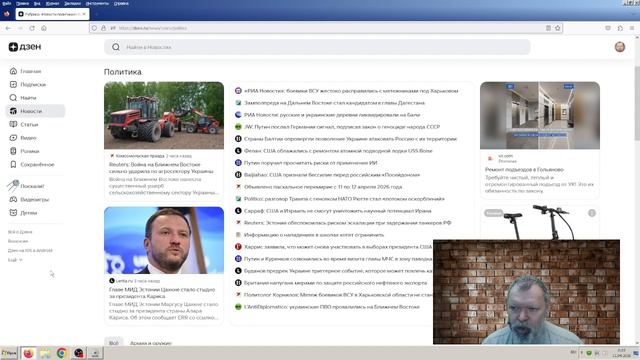Viewport: 640px width, 360px height.
Task: Open headline Путин поручил просчитать риски ИИ
Action: [311, 163]
